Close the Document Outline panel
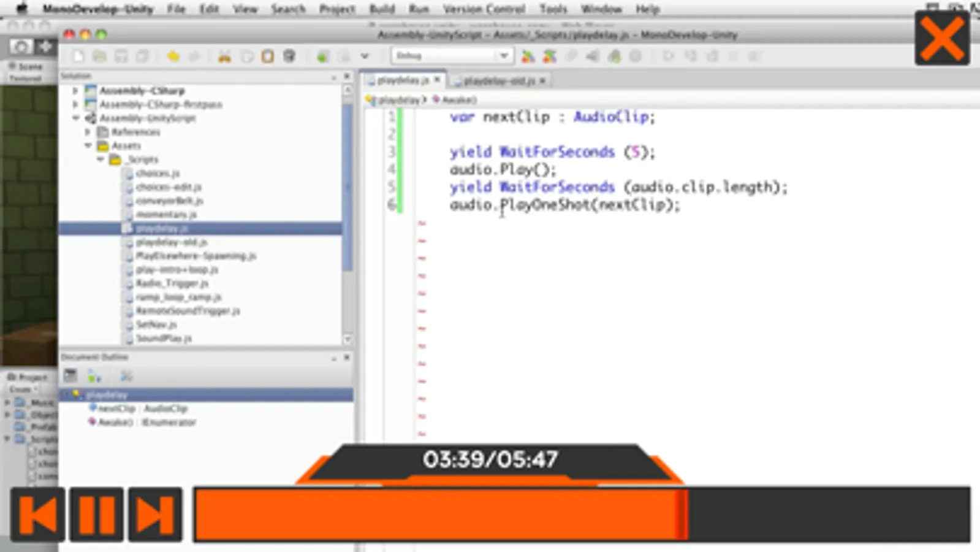Viewport: 980px width, 552px height. coord(347,357)
